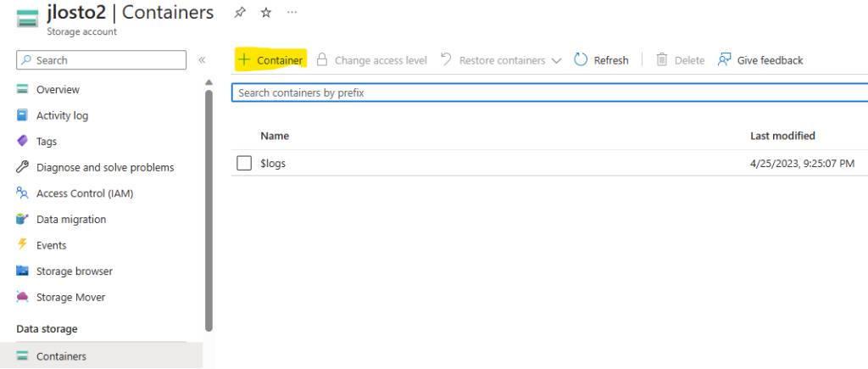Click Give feedback link text
Viewport: 868px width, 369px height.
[x=770, y=60]
